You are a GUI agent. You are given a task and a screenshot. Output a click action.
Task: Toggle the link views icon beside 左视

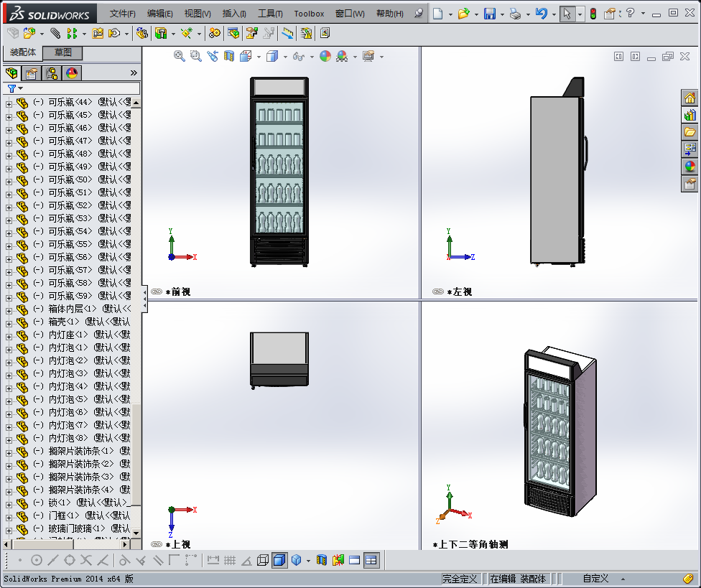pyautogui.click(x=438, y=291)
